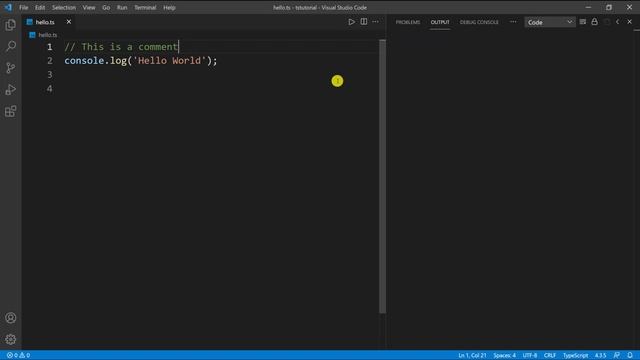Click line number 3 in the gutter
This screenshot has height=360, width=640.
[50, 75]
